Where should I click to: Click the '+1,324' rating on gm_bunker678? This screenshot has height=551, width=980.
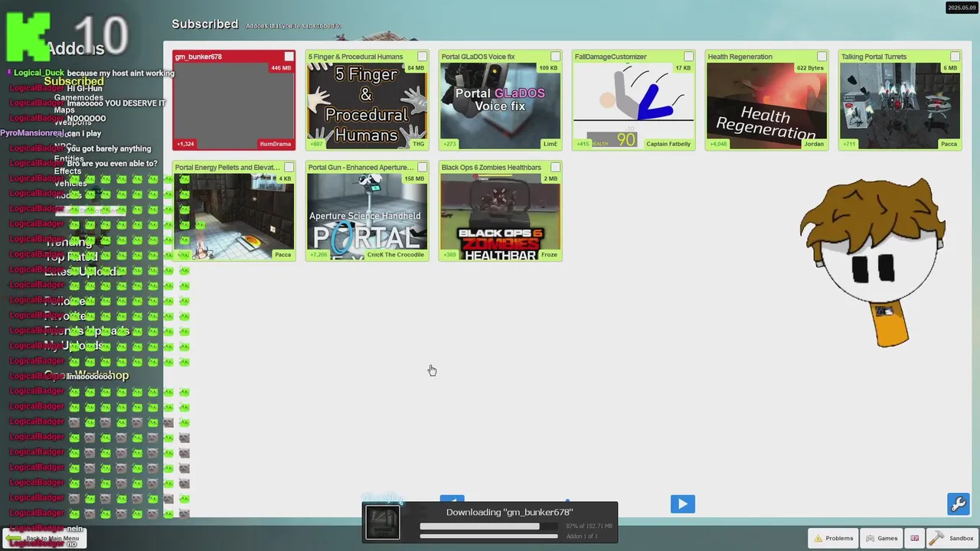(185, 144)
